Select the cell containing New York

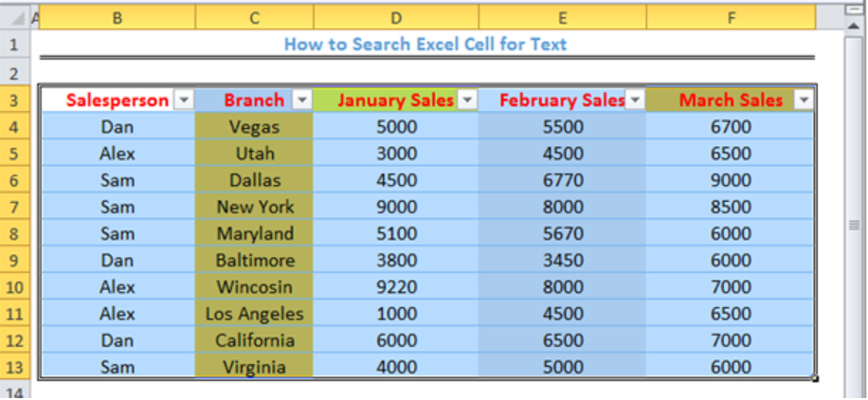(255, 207)
